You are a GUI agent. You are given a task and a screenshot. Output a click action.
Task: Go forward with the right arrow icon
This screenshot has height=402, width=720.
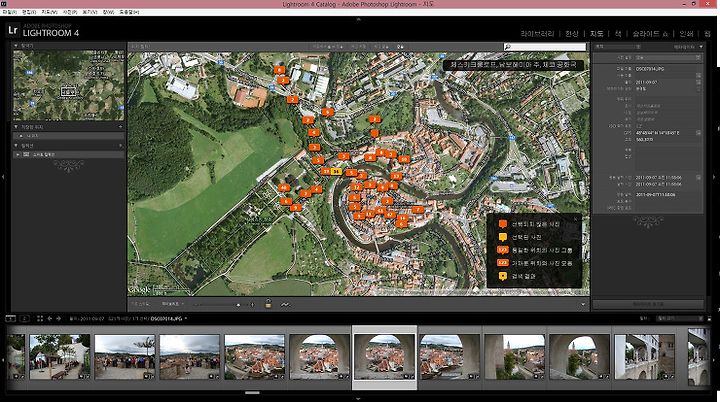pyautogui.click(x=58, y=318)
